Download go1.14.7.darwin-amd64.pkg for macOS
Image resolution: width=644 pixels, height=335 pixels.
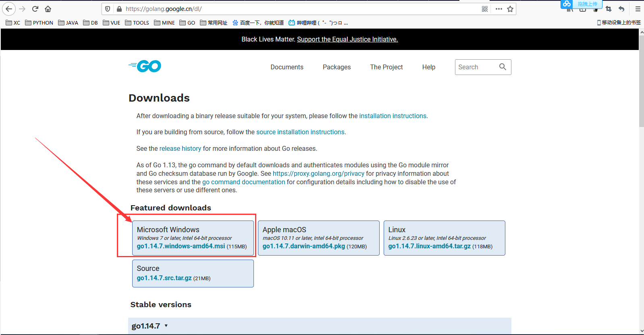pyautogui.click(x=304, y=246)
